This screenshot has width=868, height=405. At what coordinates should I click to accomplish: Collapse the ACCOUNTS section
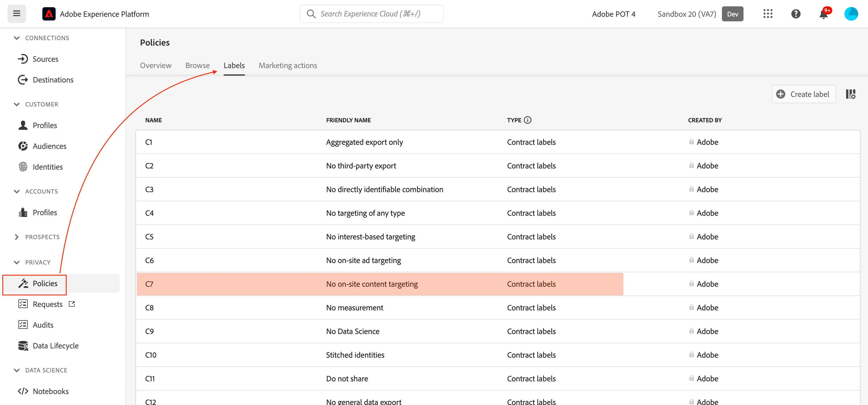tap(16, 192)
